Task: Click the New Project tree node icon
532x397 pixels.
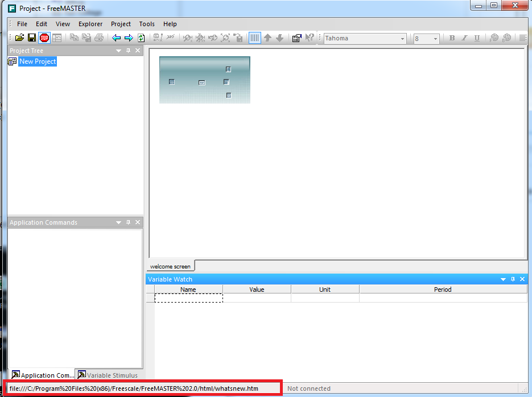Action: click(x=12, y=61)
